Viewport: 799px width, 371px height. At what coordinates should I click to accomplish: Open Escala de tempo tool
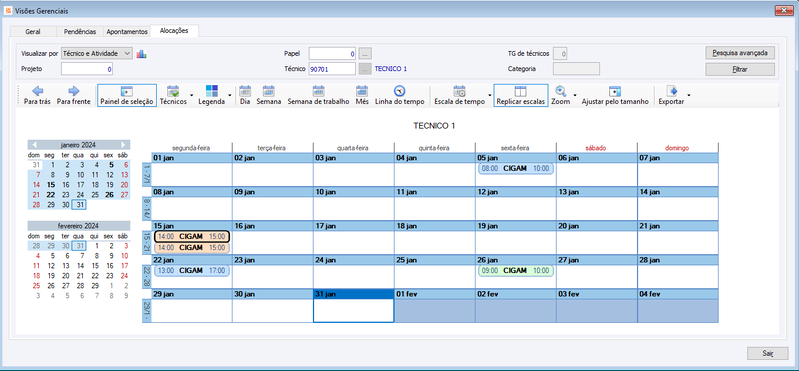click(x=459, y=95)
